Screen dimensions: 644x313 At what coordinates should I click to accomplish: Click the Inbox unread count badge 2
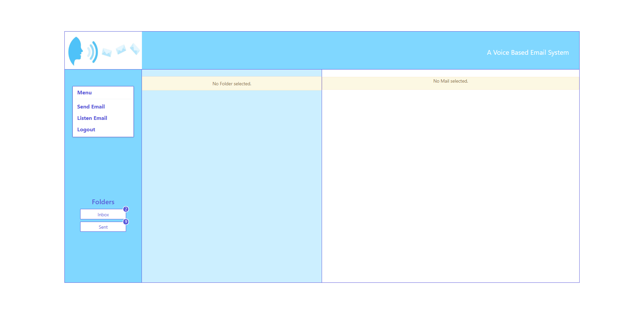click(x=126, y=209)
